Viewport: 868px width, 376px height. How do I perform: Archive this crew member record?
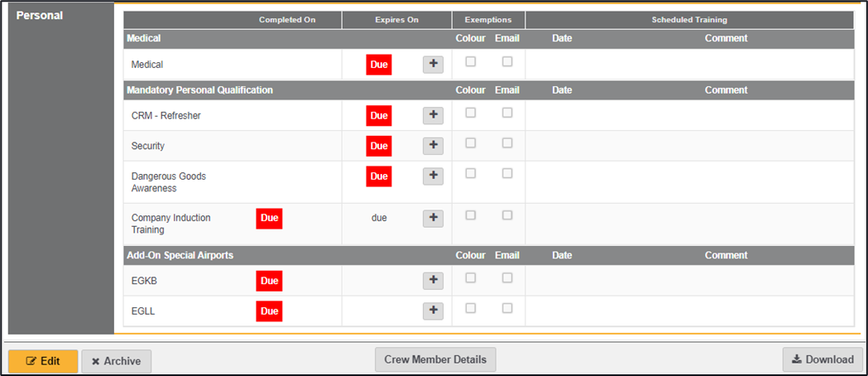tap(116, 361)
